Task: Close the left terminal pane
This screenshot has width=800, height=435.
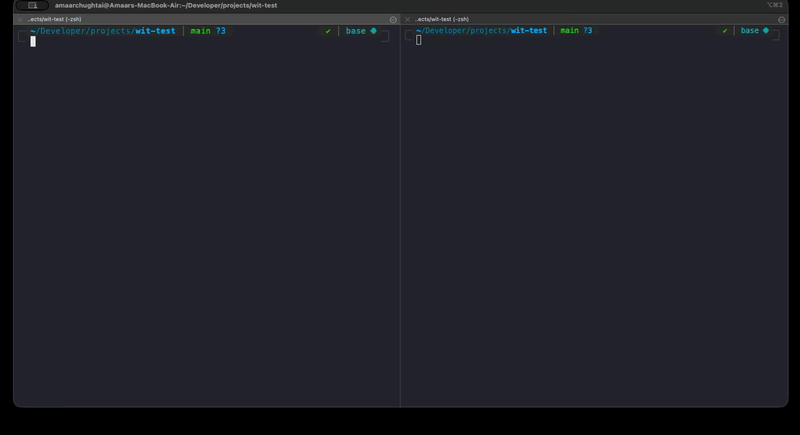Action: click(x=20, y=19)
